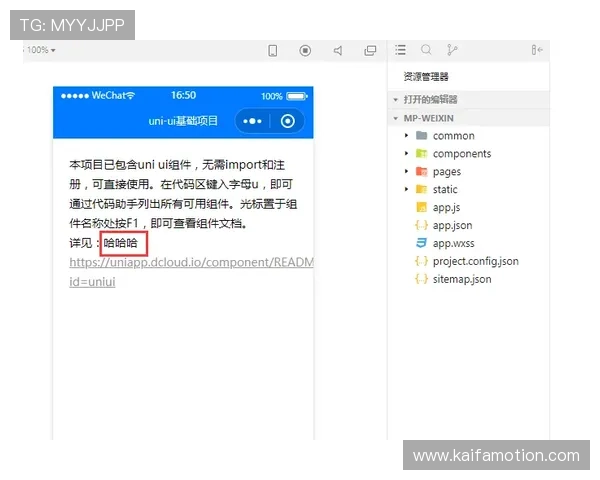Click the yellow static folder icon
Image resolution: width=600 pixels, height=480 pixels.
pos(421,189)
